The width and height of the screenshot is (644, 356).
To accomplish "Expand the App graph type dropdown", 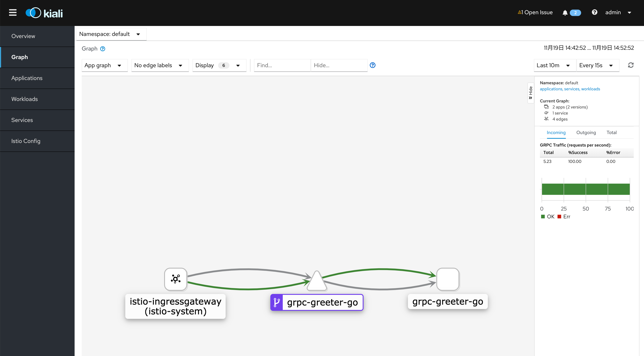I will point(103,65).
